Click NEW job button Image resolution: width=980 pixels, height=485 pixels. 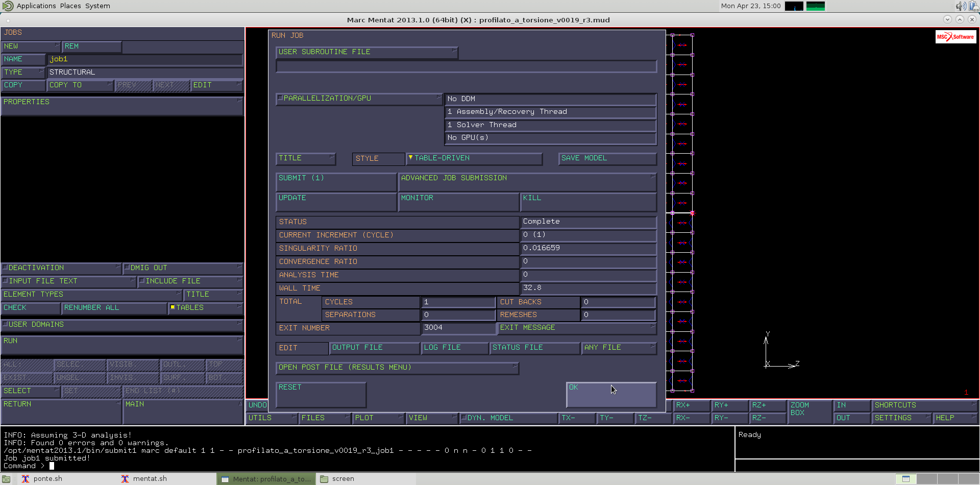[x=31, y=46]
